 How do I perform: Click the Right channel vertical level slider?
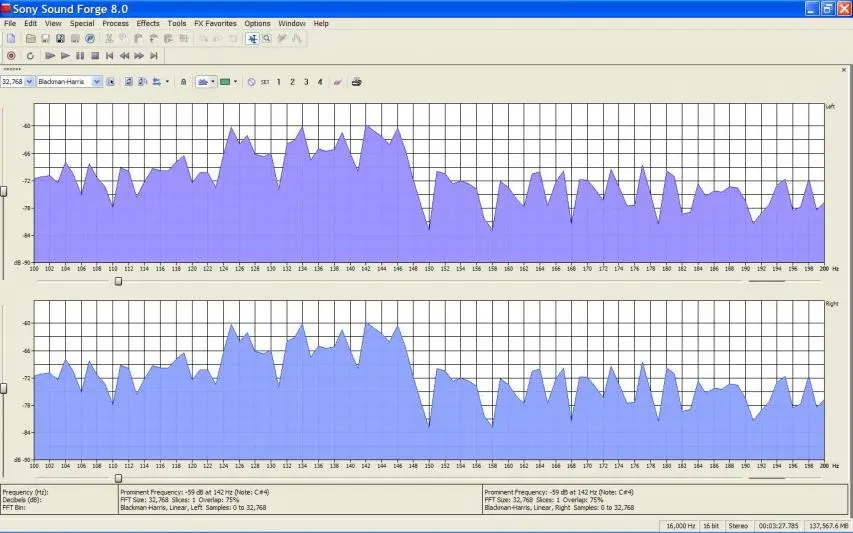(3, 388)
